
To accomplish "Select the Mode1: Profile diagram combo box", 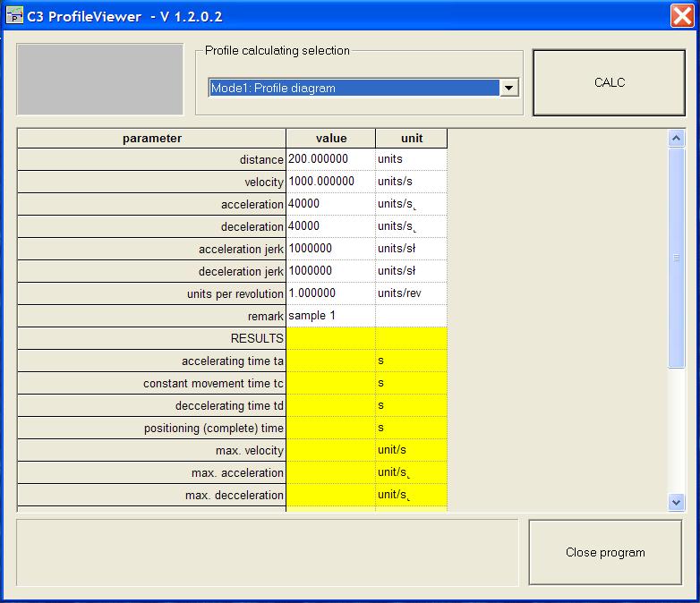I will pos(363,88).
